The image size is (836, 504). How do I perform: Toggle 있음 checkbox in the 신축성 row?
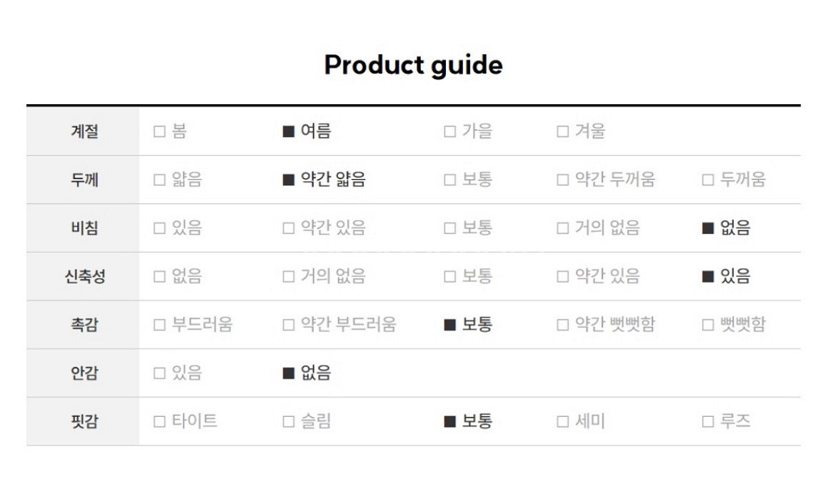[x=708, y=276]
